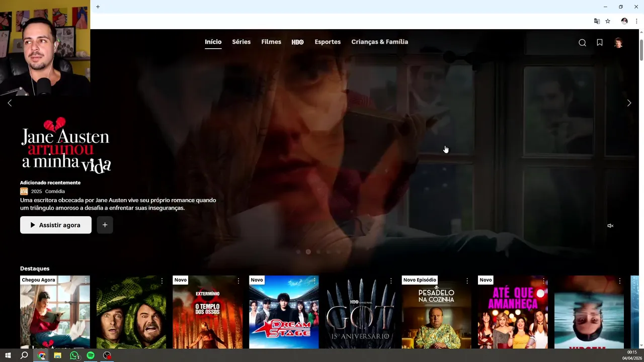The width and height of the screenshot is (644, 362).
Task: Open Crianças & Família section
Action: [379, 42]
